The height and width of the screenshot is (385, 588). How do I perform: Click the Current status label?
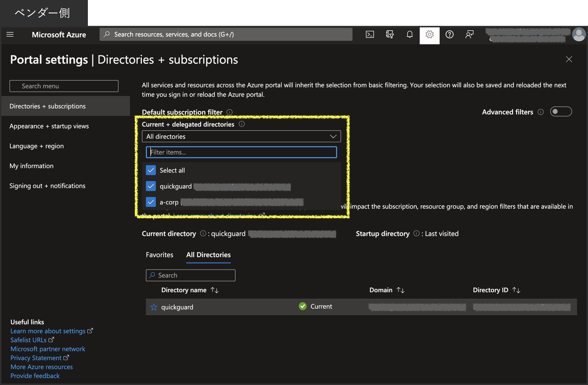pos(321,306)
